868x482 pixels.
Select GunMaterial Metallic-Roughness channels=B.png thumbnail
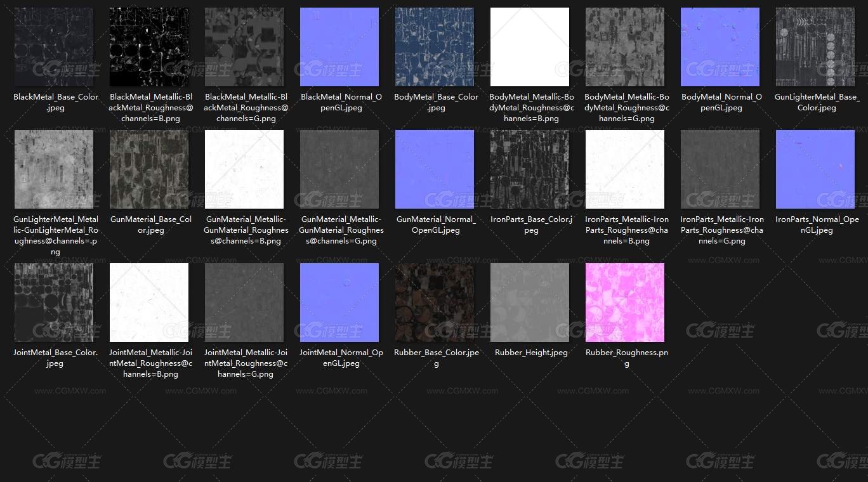click(244, 169)
